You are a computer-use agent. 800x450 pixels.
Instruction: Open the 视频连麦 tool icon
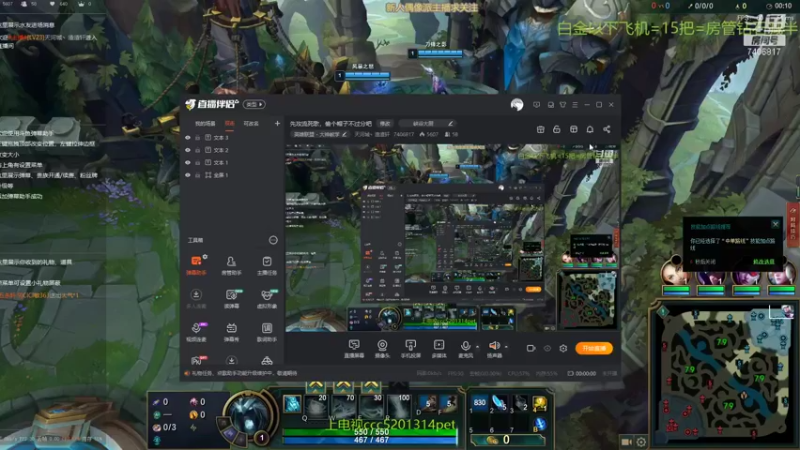196,332
